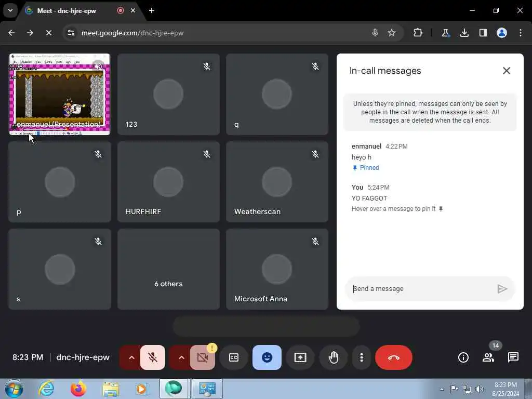Click the YO message text from You
This screenshot has width=532, height=399.
[x=369, y=198]
